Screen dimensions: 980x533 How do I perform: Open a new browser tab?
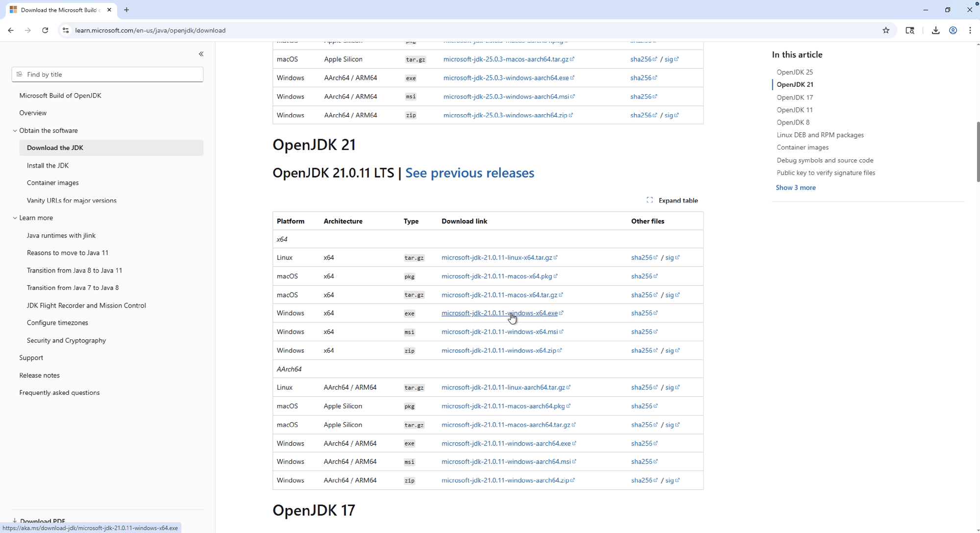point(126,10)
